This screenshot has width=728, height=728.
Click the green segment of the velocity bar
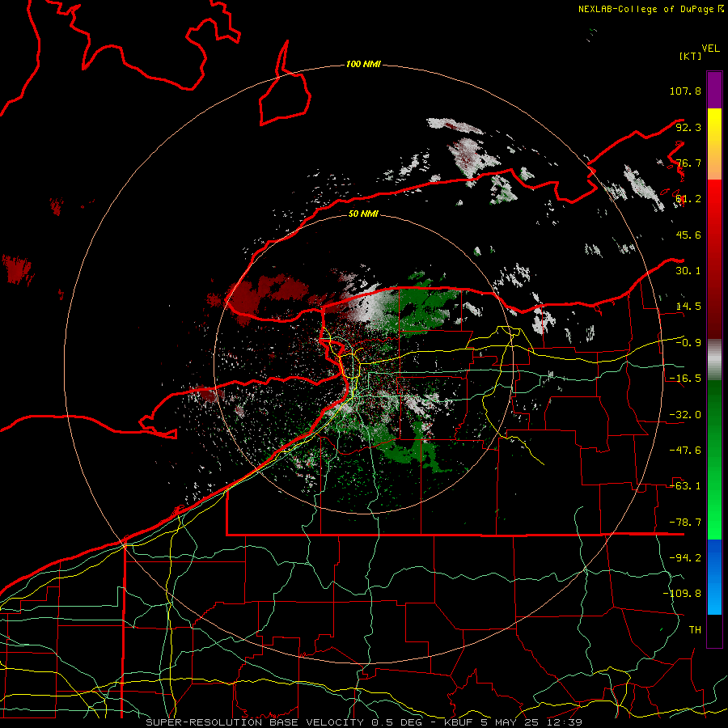[x=714, y=459]
